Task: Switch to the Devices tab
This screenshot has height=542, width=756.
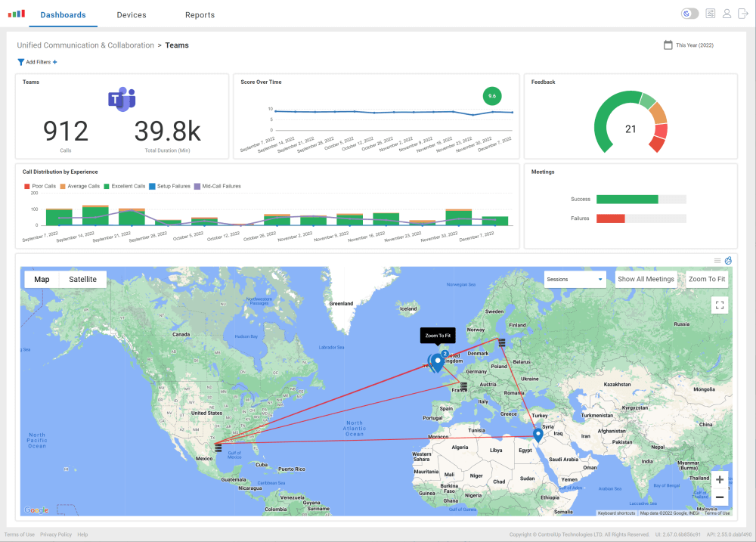Action: click(131, 14)
